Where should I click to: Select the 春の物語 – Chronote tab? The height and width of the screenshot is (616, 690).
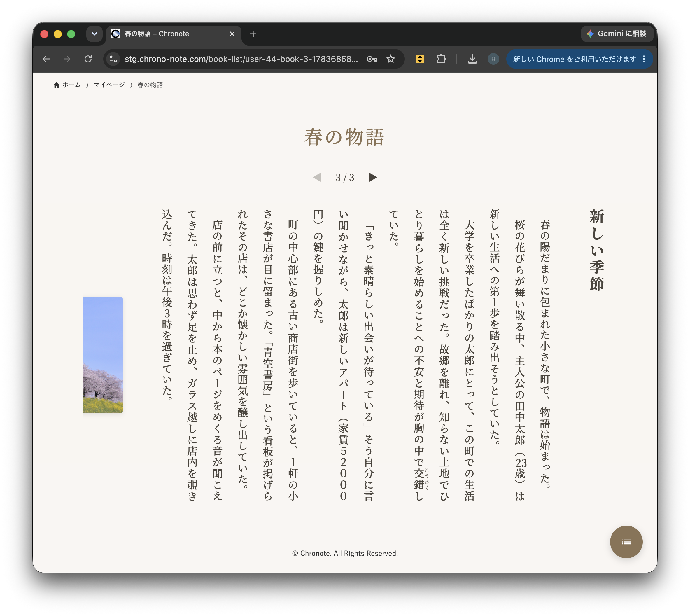pyautogui.click(x=173, y=34)
